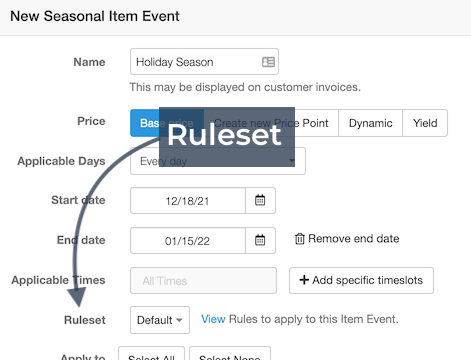Click Add specific timeslots button
The width and height of the screenshot is (471, 360).
(x=361, y=280)
